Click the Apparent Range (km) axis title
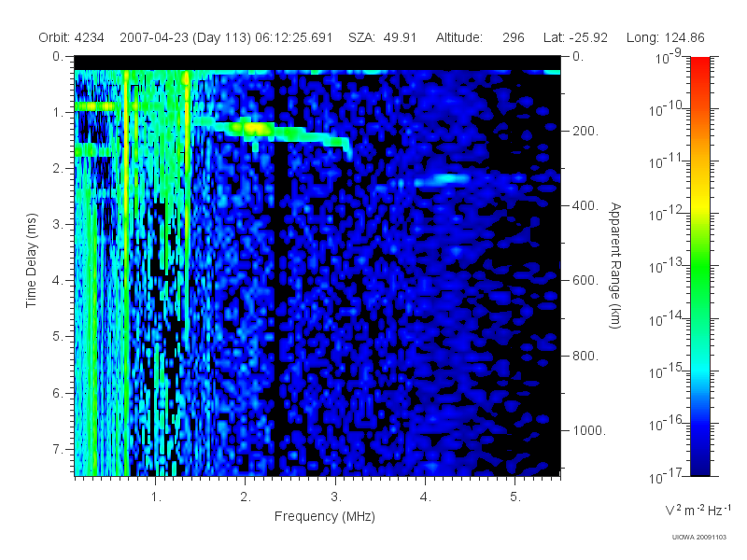Viewport: 747px width, 560px height. coord(615,266)
